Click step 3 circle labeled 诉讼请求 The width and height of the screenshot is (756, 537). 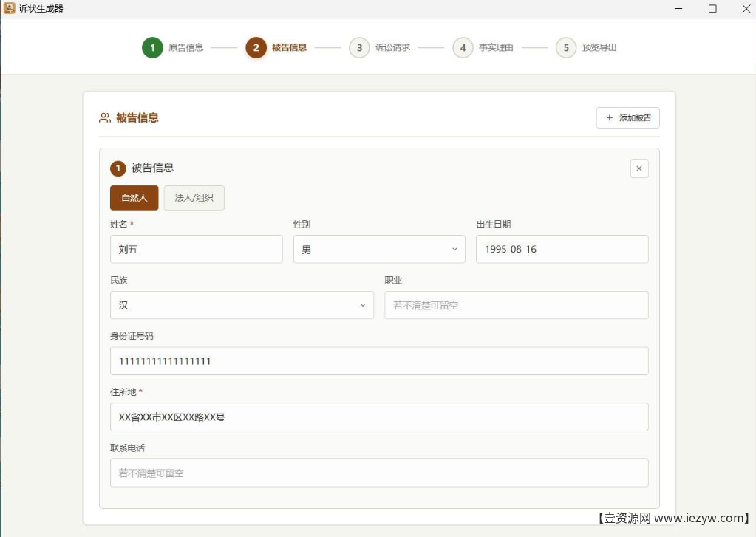359,47
